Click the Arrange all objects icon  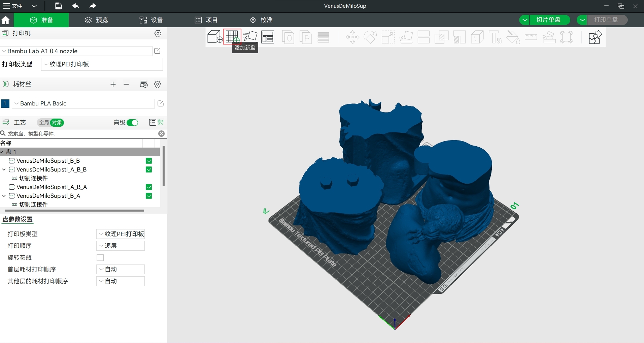[x=268, y=37]
